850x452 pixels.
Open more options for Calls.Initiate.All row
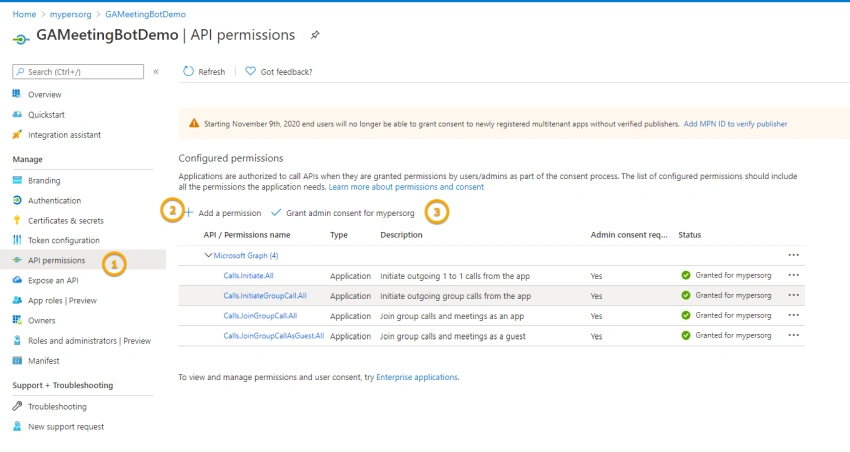pos(794,275)
